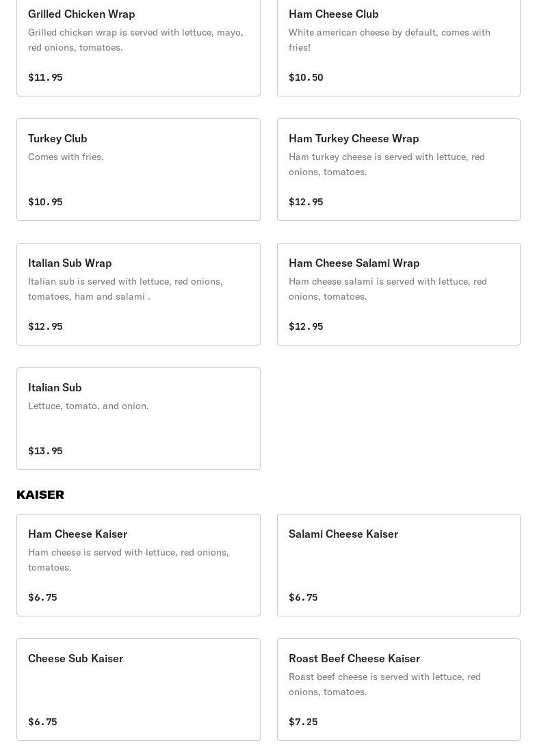Click the $7.25 Roast Beef Kaiser price
Viewport: 537px width, 756px height.
pyautogui.click(x=303, y=722)
